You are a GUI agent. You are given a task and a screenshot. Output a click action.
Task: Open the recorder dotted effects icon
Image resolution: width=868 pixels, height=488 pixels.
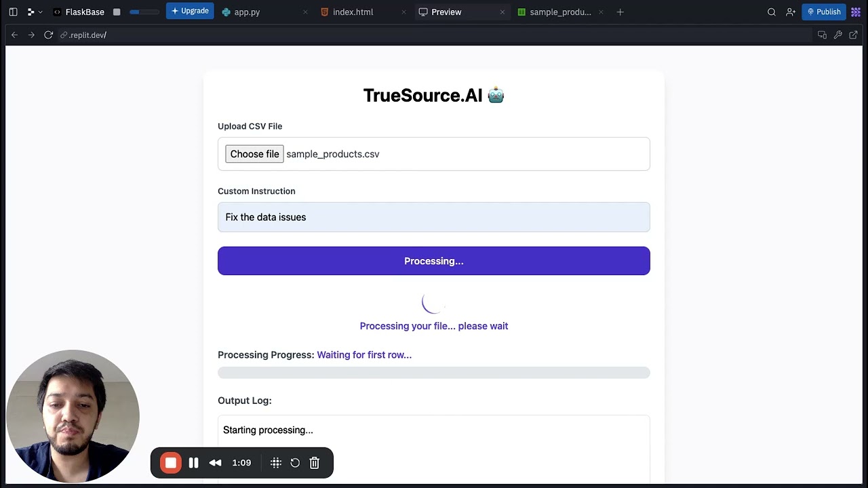[276, 463]
